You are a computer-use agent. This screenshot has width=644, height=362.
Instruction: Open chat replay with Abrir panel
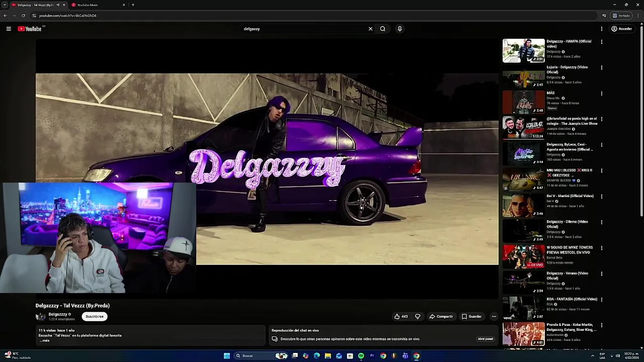point(486,339)
